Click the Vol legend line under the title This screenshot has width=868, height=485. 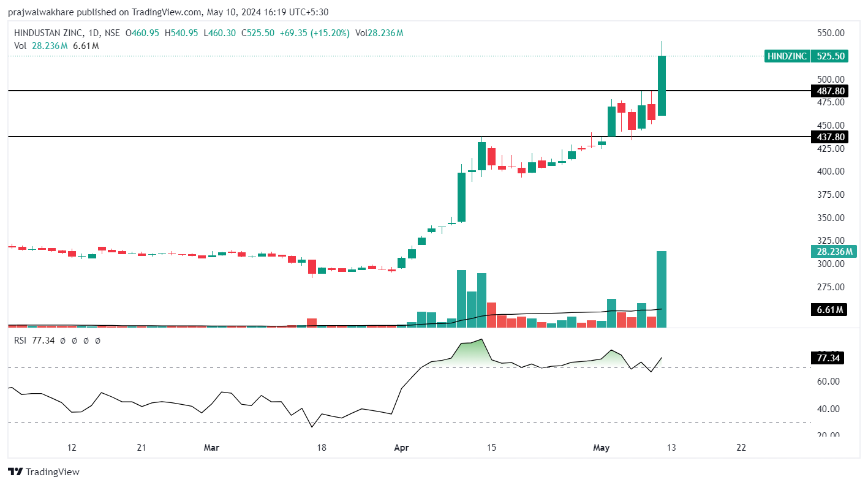pos(56,46)
